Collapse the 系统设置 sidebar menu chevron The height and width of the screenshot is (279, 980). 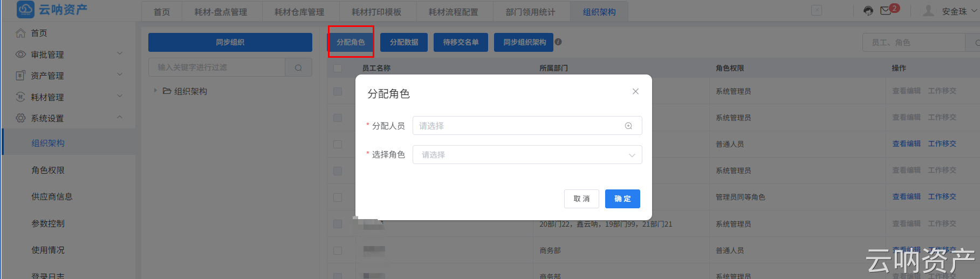tap(120, 117)
